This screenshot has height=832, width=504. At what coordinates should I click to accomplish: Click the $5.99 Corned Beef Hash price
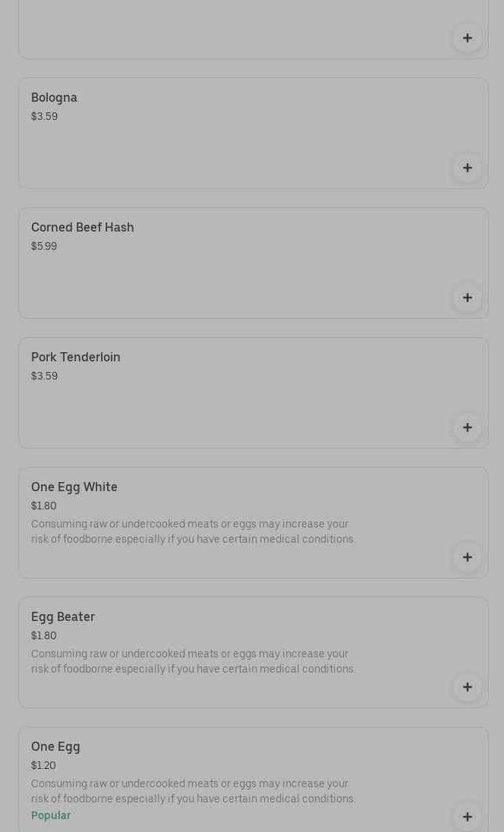coord(44,247)
